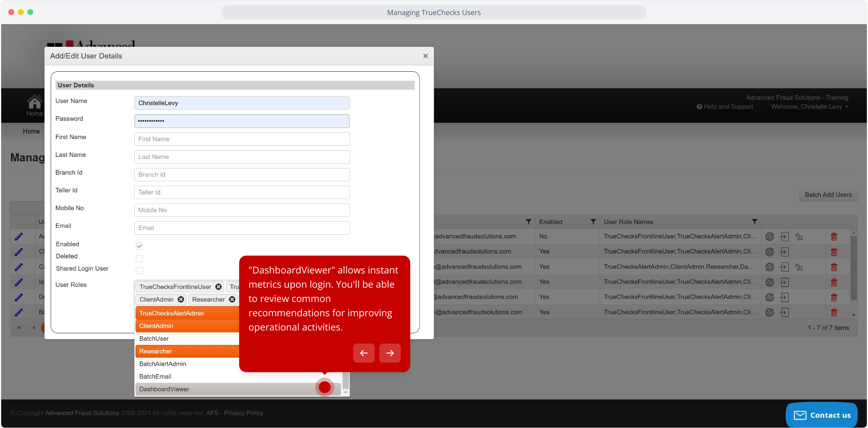Select Researcher in the roles dropdown list

pyautogui.click(x=187, y=351)
